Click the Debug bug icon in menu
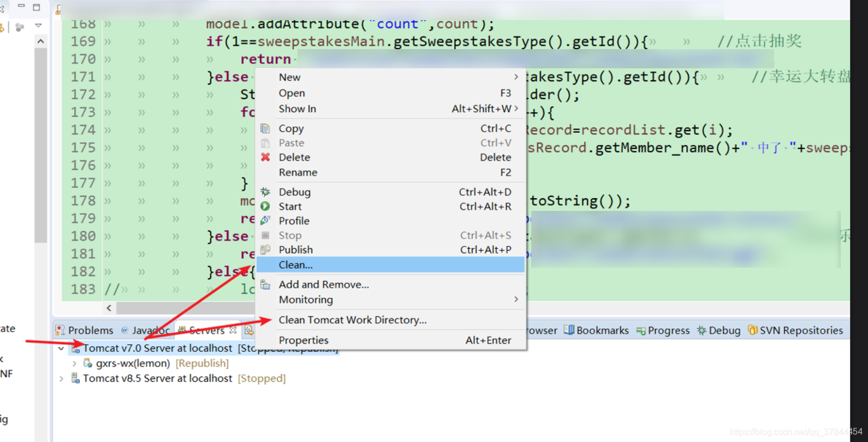The image size is (868, 442). pyautogui.click(x=265, y=192)
